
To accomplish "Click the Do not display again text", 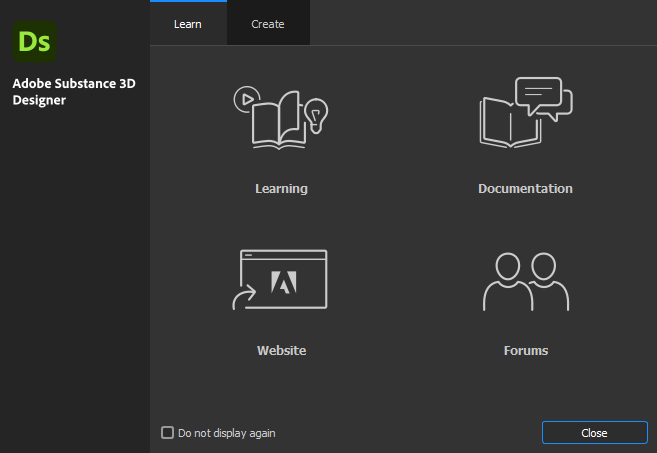I will (x=227, y=433).
